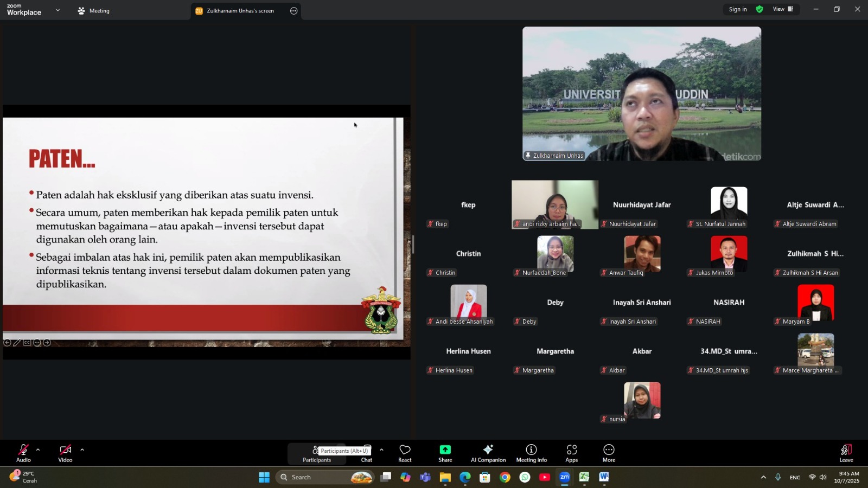Open the View layout button
Viewport: 868px width, 488px height.
coord(783,9)
